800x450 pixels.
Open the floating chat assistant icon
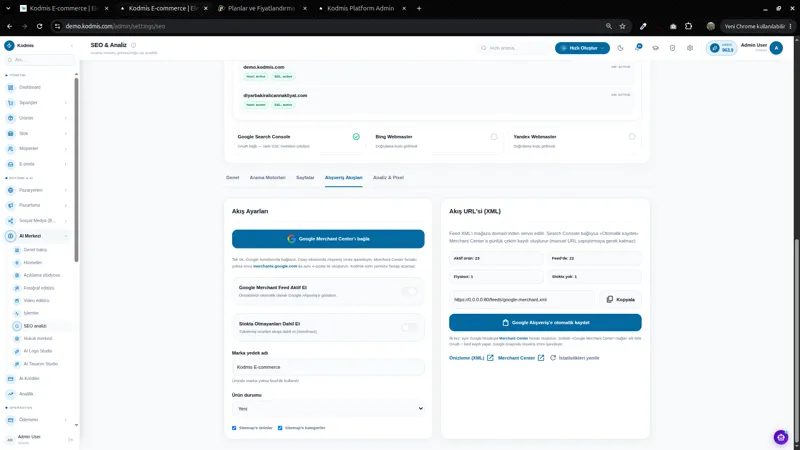(x=781, y=437)
